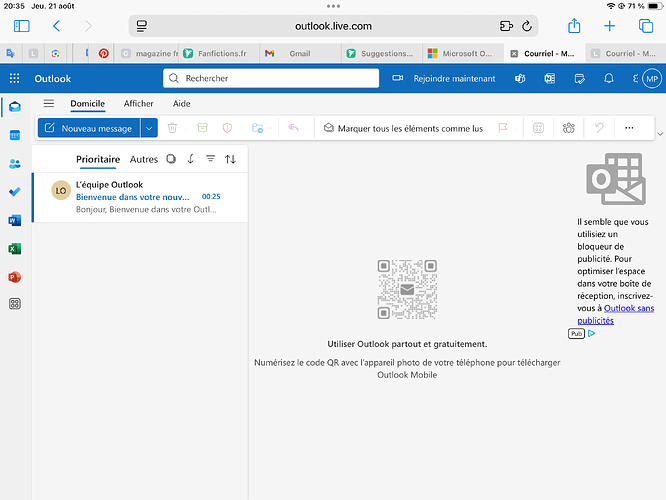The image size is (666, 500).
Task: Open the To Do checkmark app
Action: pyautogui.click(x=14, y=191)
